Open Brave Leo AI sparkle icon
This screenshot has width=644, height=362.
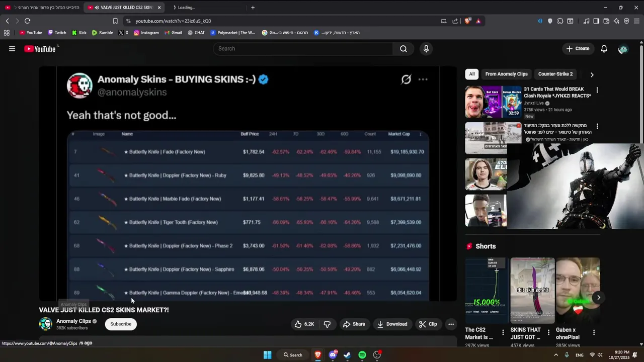[616, 21]
